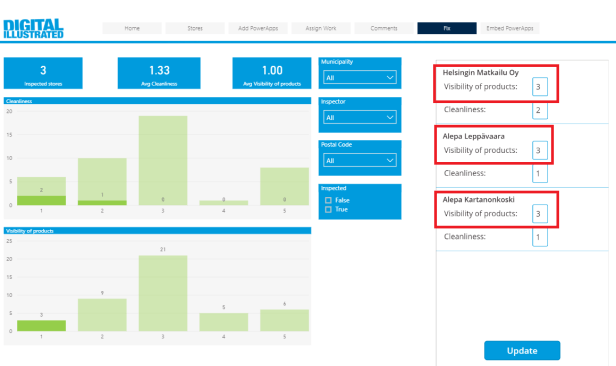Click the Inspected stores card showing 3
The image size is (616, 366).
[43, 73]
